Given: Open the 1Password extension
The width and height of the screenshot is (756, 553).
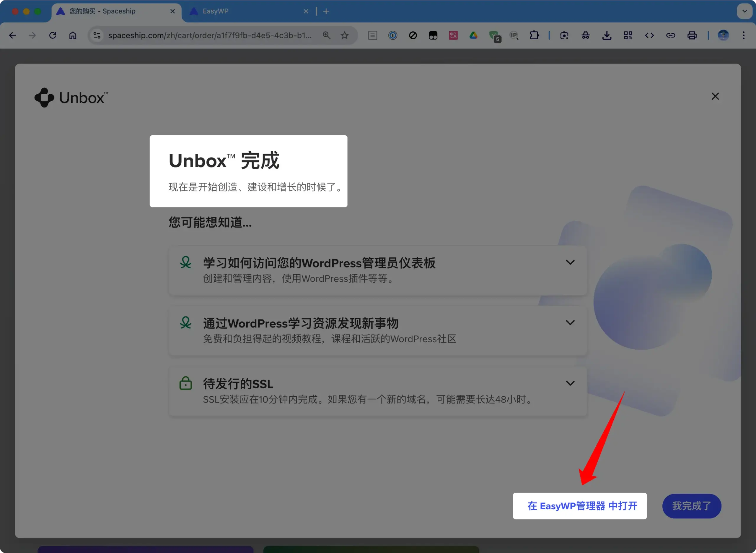Looking at the screenshot, I should 393,35.
